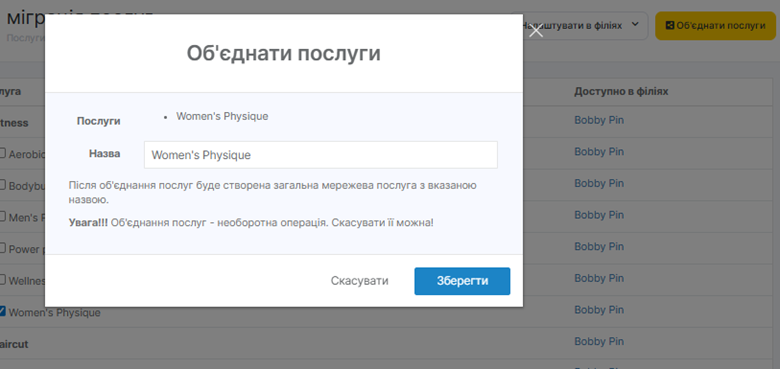This screenshot has width=780, height=369.
Task: Tick the Wellness service checkbox
Action: click(x=2, y=280)
